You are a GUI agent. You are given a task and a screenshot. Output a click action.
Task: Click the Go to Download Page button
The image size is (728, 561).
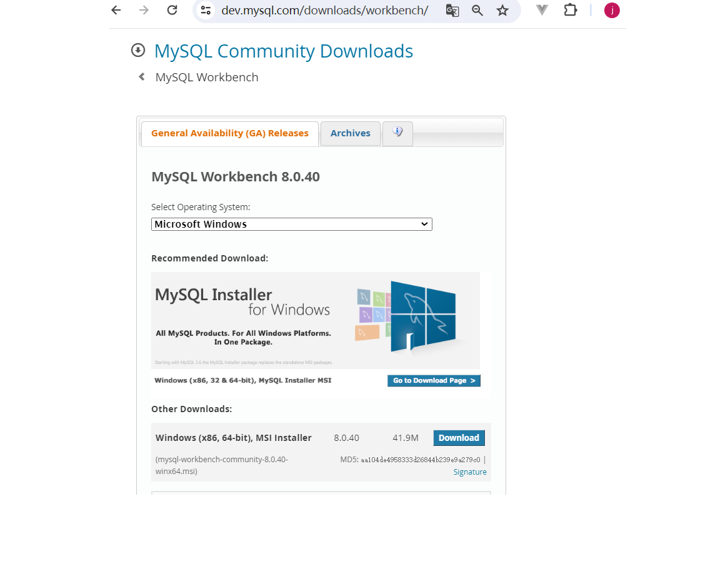pos(434,381)
